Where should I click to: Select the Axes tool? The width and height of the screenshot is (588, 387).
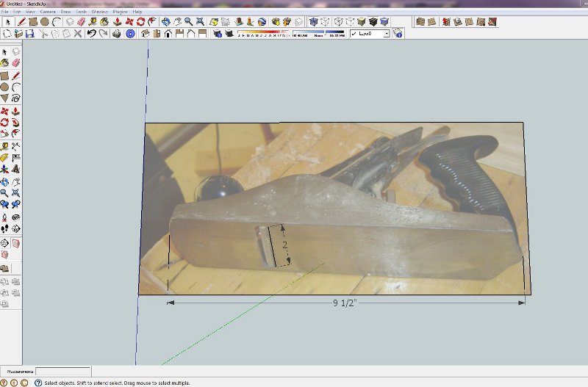coord(4,169)
